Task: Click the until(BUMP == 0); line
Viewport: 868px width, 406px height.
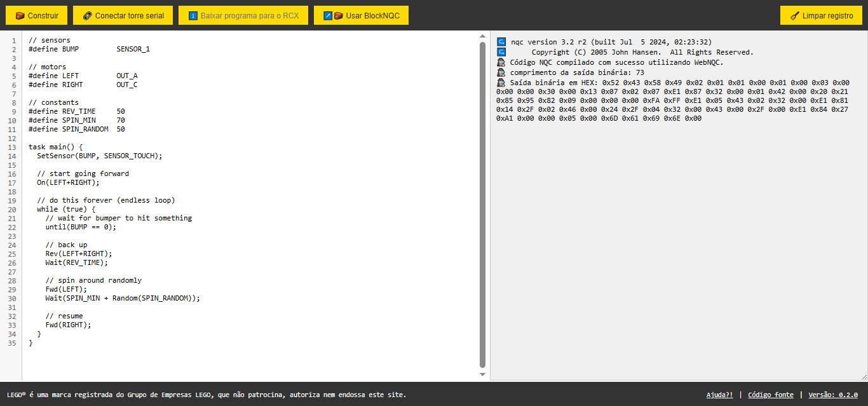Action: (x=81, y=227)
